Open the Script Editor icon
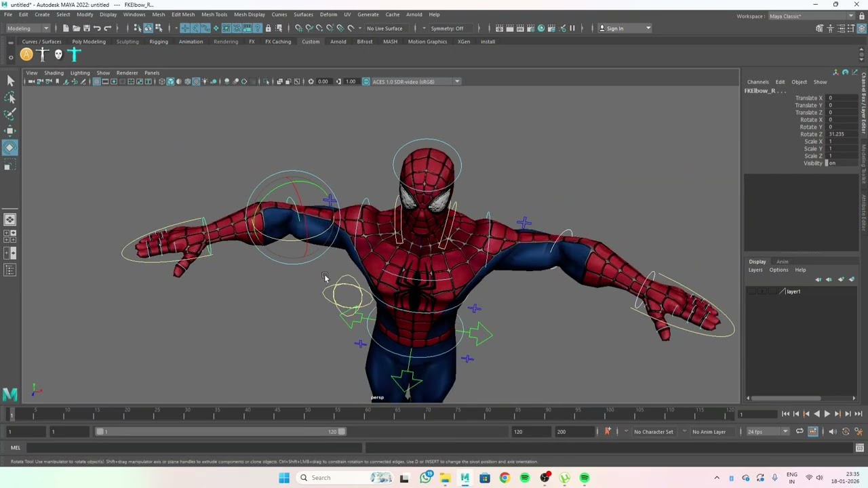 [x=859, y=447]
